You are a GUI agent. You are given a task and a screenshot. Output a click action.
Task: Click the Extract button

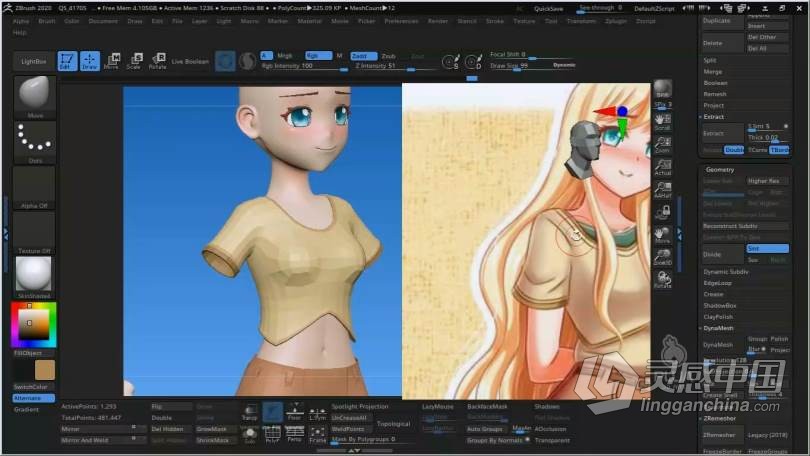coord(722,133)
